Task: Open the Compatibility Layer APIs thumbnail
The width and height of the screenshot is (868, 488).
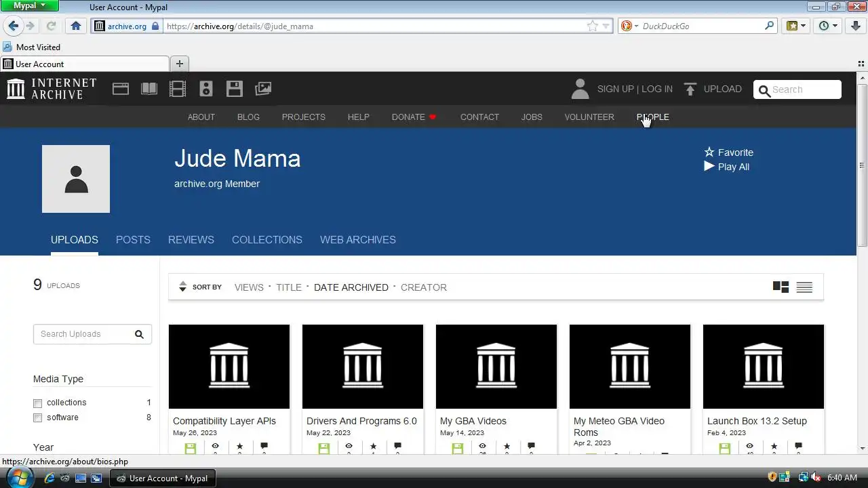Action: pos(229,367)
